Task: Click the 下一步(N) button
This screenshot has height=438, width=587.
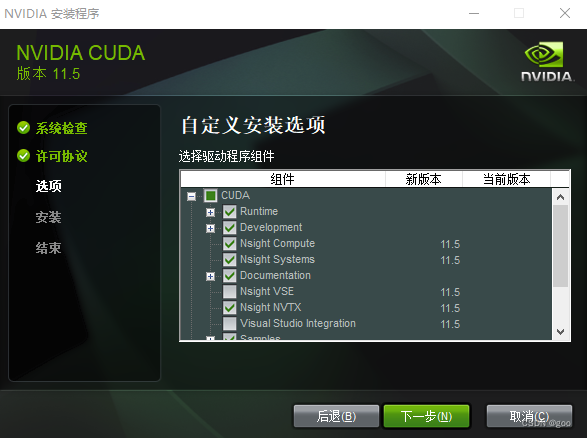Action: (426, 416)
